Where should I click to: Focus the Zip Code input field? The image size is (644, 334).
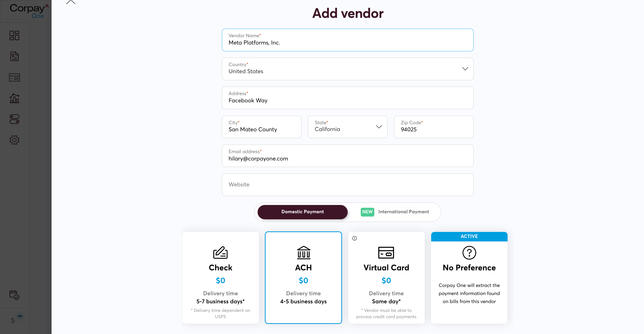[434, 127]
